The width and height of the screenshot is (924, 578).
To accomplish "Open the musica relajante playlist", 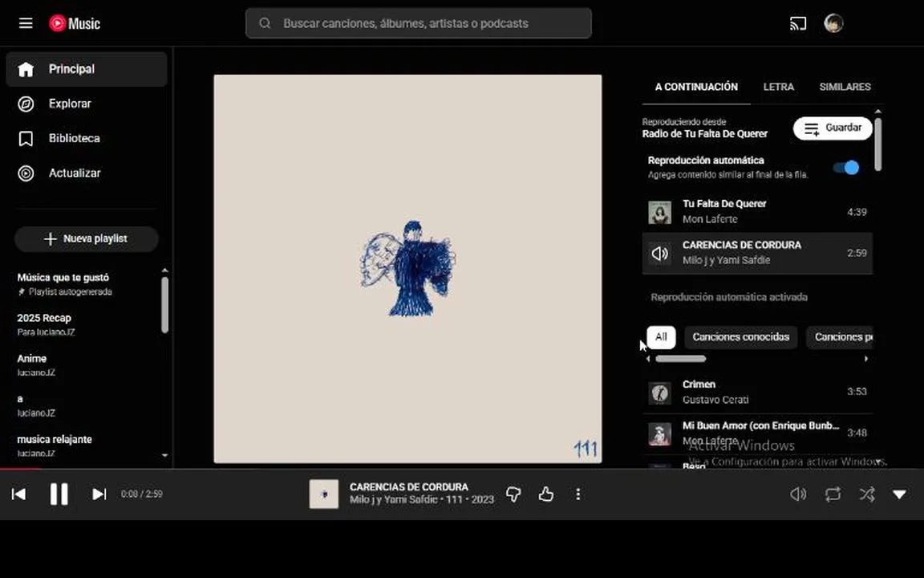I will (86, 446).
